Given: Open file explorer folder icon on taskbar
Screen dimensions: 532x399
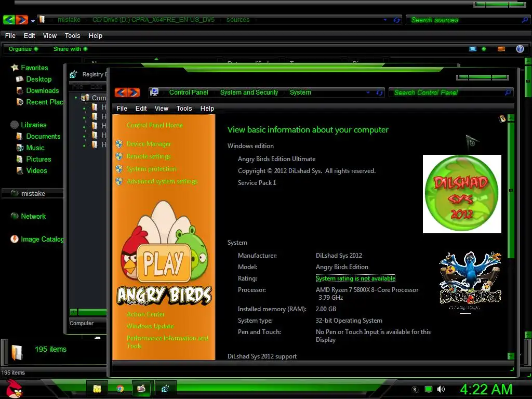Looking at the screenshot, I should (x=97, y=389).
